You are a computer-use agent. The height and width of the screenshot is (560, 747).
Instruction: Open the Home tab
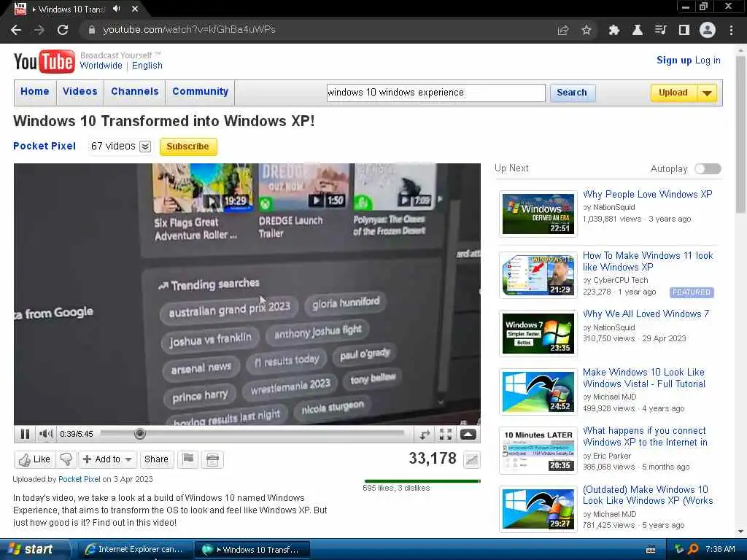pyautogui.click(x=35, y=91)
